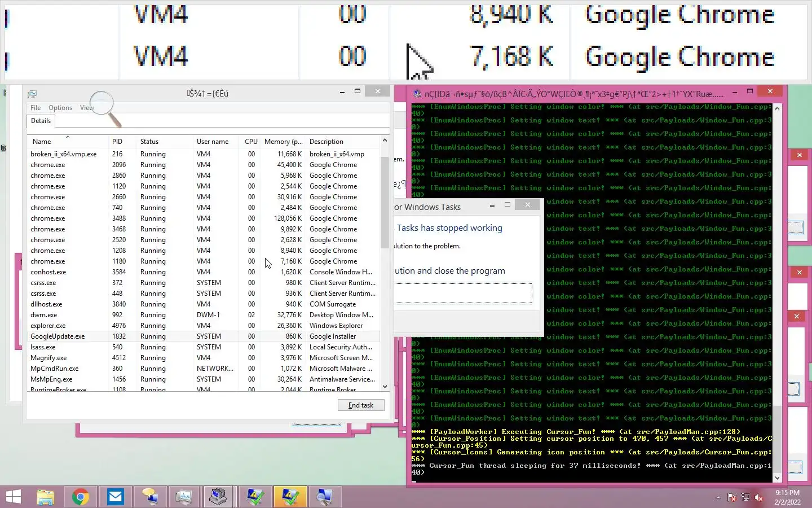Select the dllhost.exe process

click(203, 304)
